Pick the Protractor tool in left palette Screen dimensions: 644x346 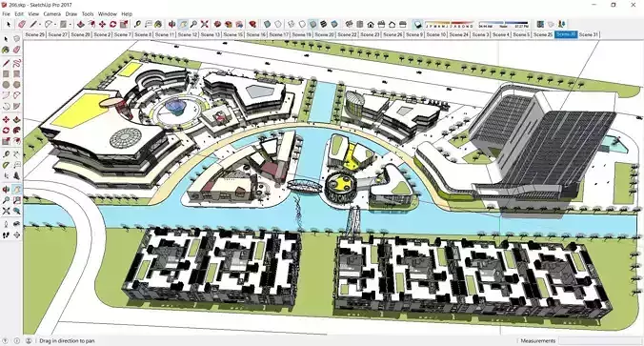(x=6, y=165)
